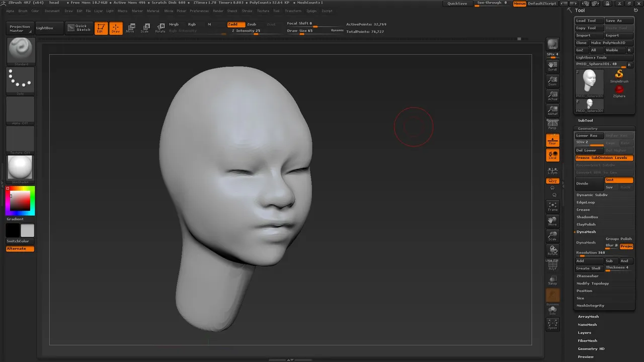Toggle Mrgb painting mode
Image resolution: width=644 pixels, height=362 pixels.
coord(174,24)
